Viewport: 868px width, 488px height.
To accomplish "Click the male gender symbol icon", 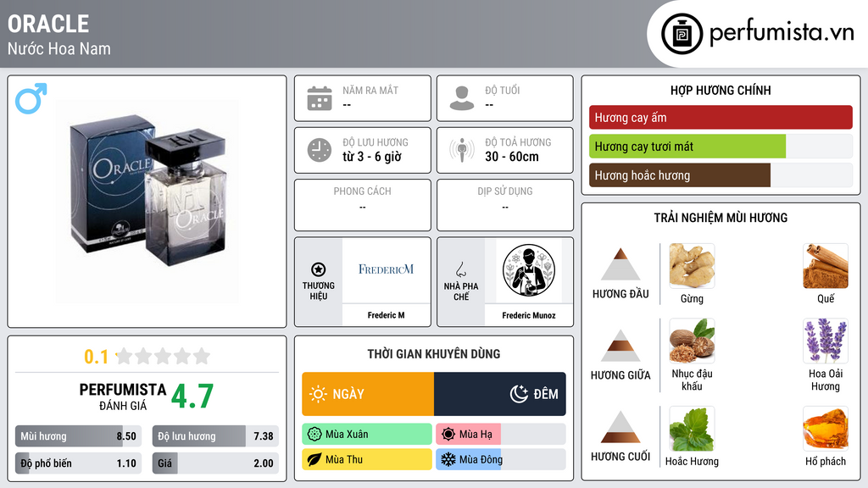I will pos(31,98).
